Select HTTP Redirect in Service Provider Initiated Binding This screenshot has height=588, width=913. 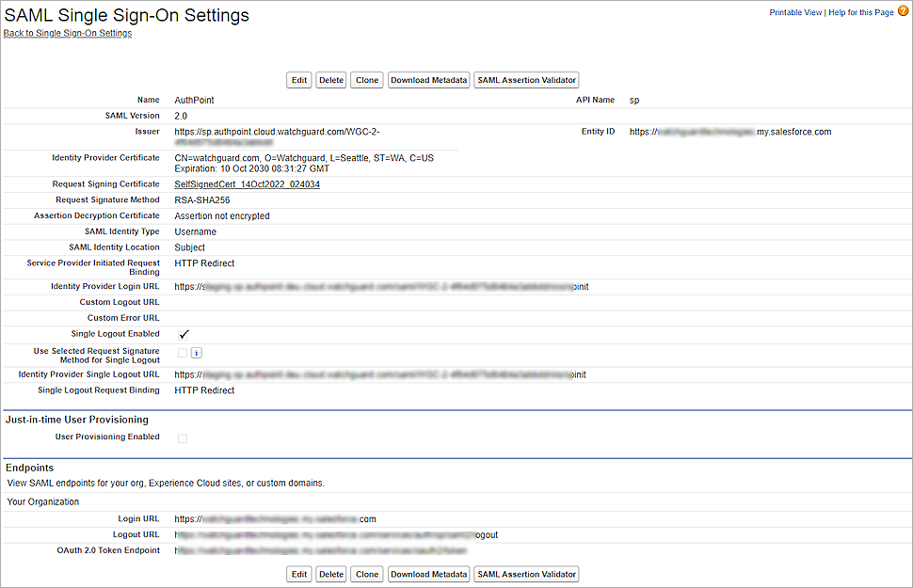pyautogui.click(x=204, y=263)
